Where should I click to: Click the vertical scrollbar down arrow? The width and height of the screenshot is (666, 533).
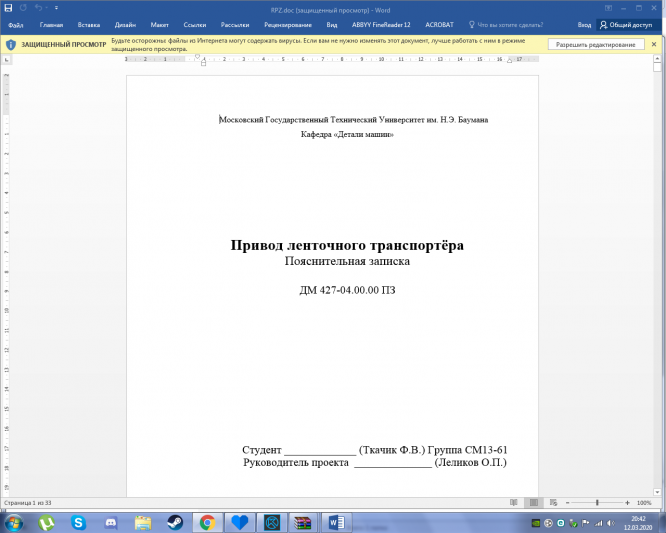tap(657, 492)
